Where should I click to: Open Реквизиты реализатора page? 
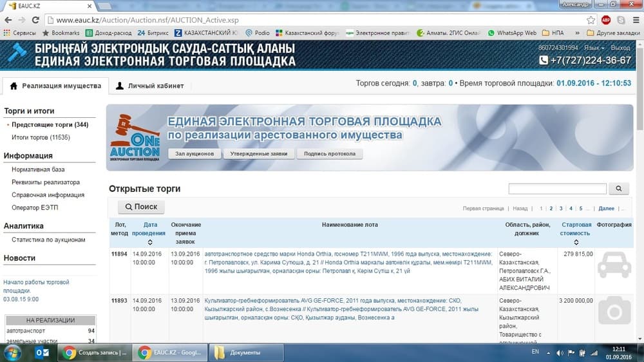coord(46,182)
